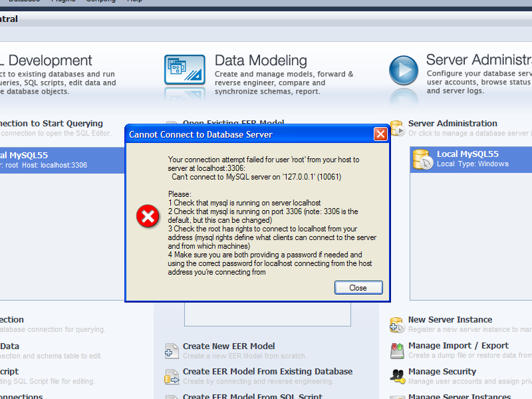Click the Manage Import / Export icon
532x399 pixels.
pyautogui.click(x=397, y=350)
